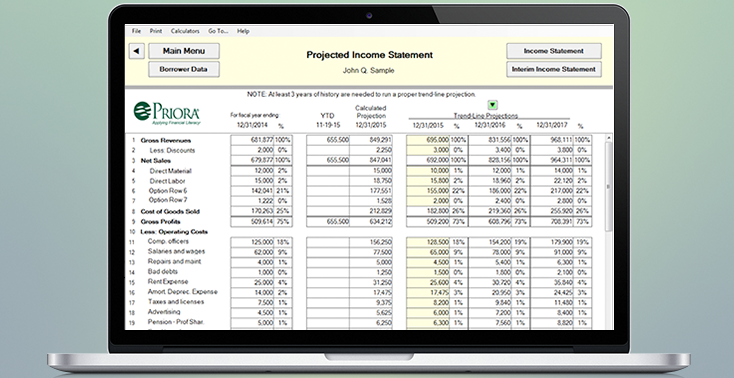Click the back arrow button

pyautogui.click(x=137, y=51)
